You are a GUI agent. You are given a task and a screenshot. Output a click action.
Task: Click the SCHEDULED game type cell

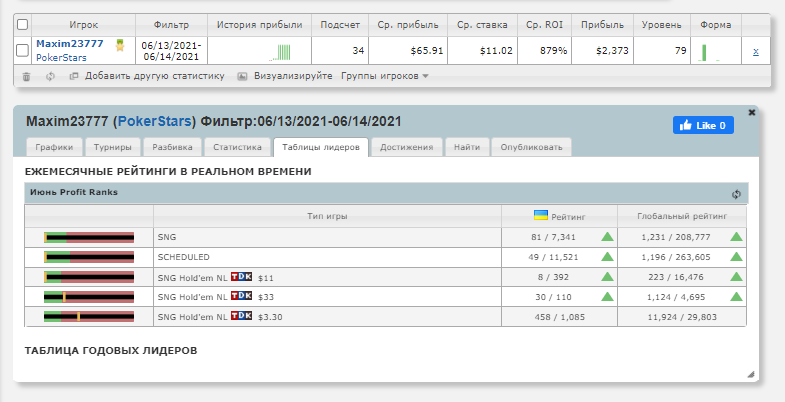tap(327, 257)
